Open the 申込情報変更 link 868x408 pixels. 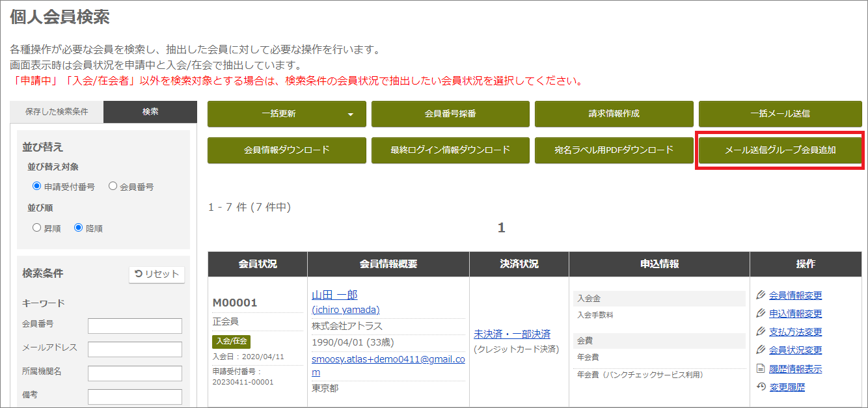[x=795, y=314]
